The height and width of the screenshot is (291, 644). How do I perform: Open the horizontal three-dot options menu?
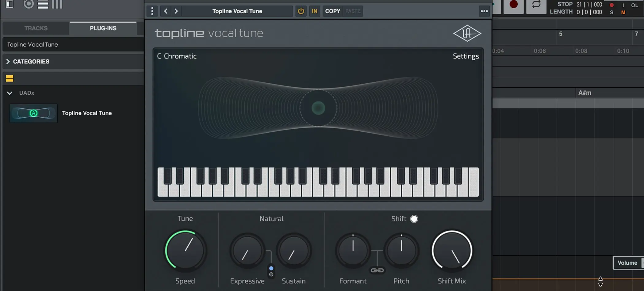484,11
